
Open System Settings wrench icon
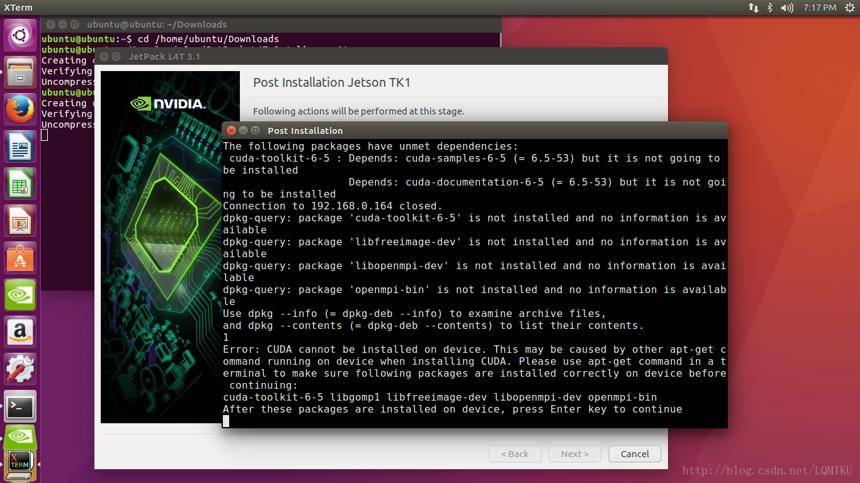(20, 369)
